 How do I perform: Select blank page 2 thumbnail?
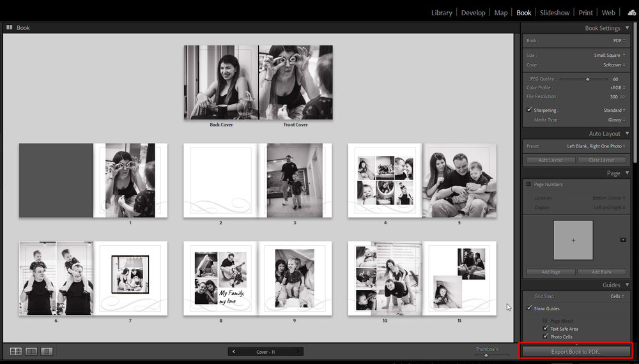pyautogui.click(x=220, y=180)
